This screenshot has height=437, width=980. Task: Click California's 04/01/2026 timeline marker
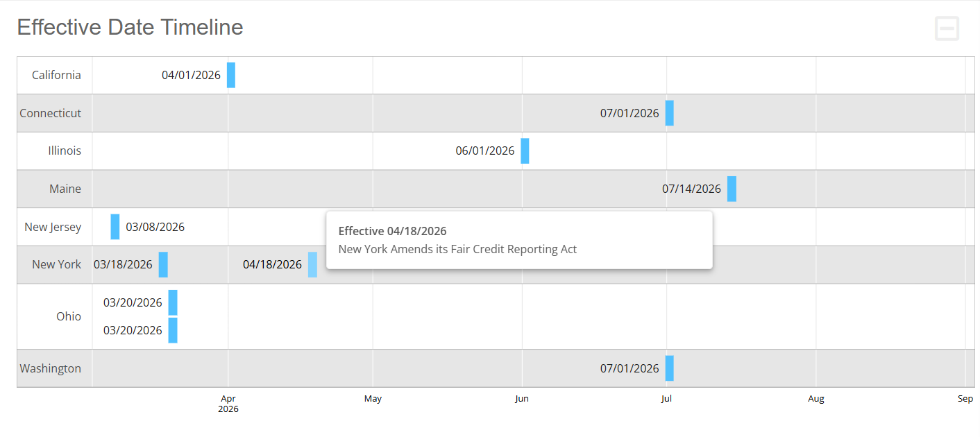click(231, 75)
